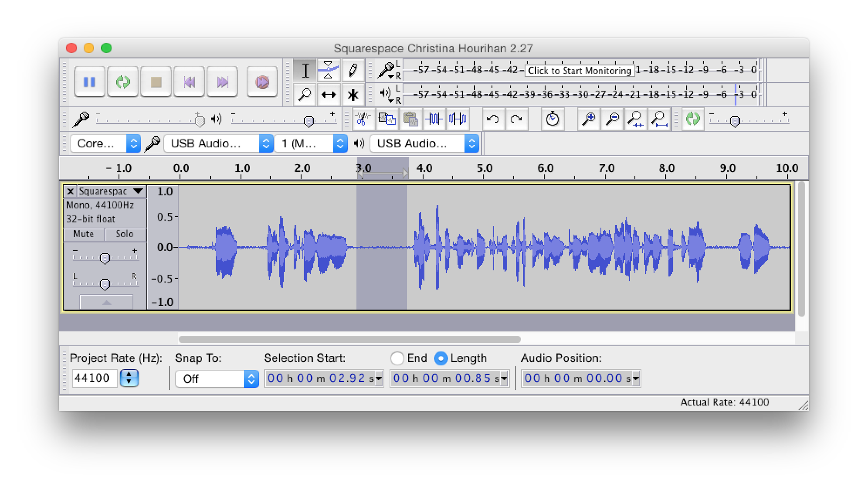
Task: Click the "Actual Rate: 44100" status text
Action: [725, 402]
